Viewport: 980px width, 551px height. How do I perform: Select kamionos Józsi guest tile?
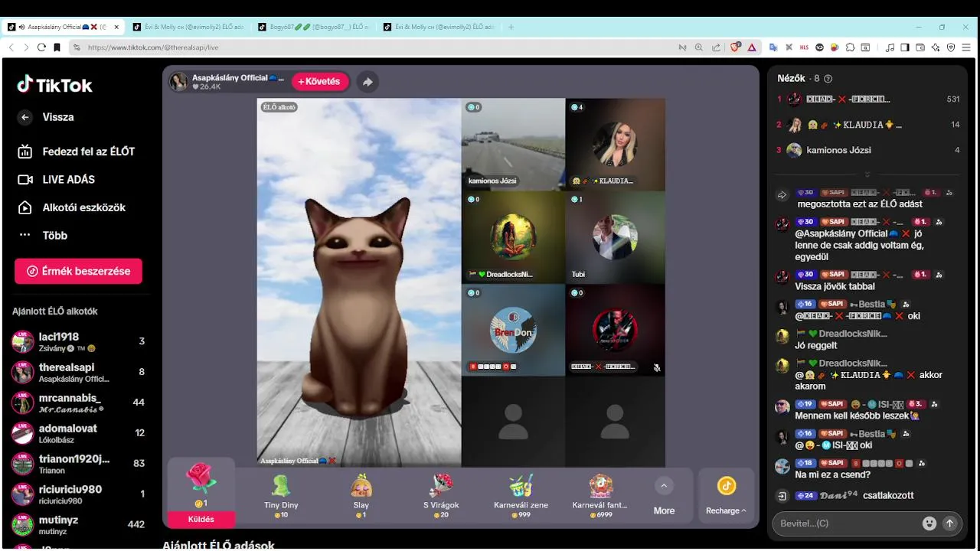(513, 144)
